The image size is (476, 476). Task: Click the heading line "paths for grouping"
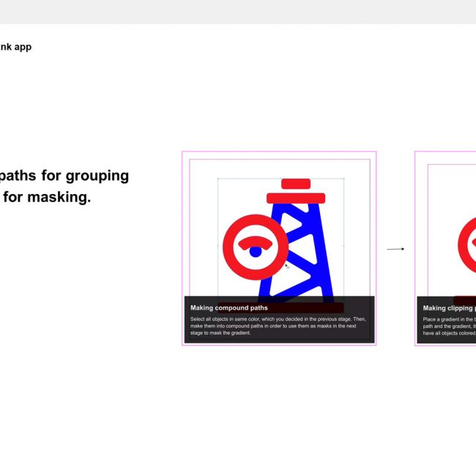tap(64, 176)
